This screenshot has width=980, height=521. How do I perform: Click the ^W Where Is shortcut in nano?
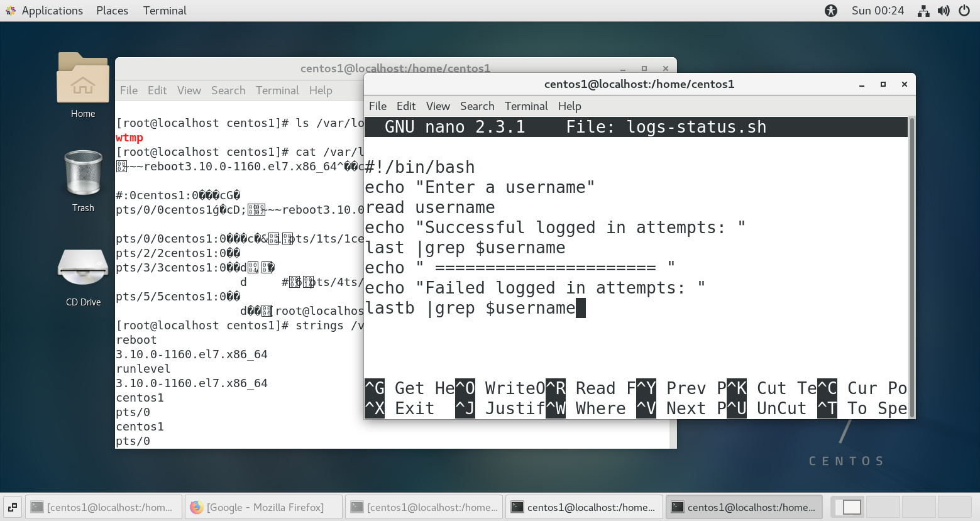pos(586,409)
